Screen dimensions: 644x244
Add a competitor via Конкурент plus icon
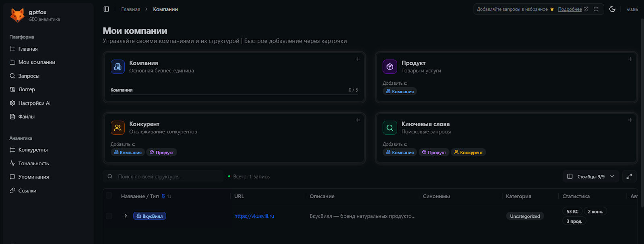click(x=357, y=120)
